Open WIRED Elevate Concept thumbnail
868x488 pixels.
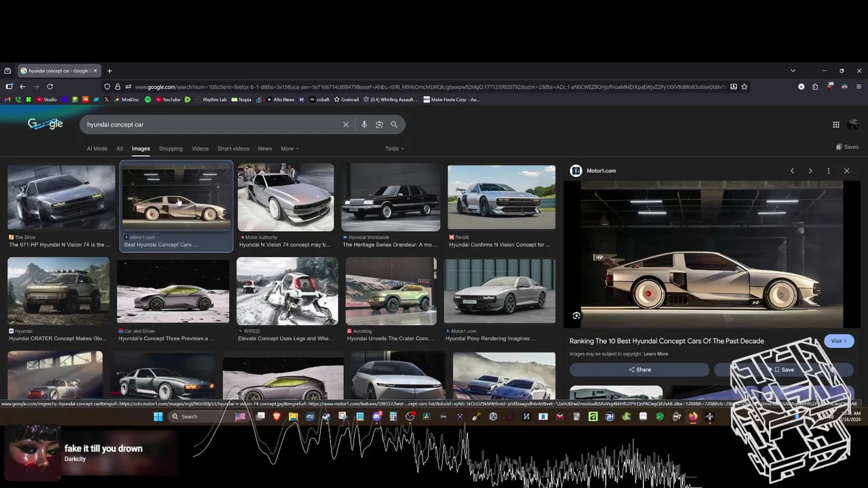[287, 291]
